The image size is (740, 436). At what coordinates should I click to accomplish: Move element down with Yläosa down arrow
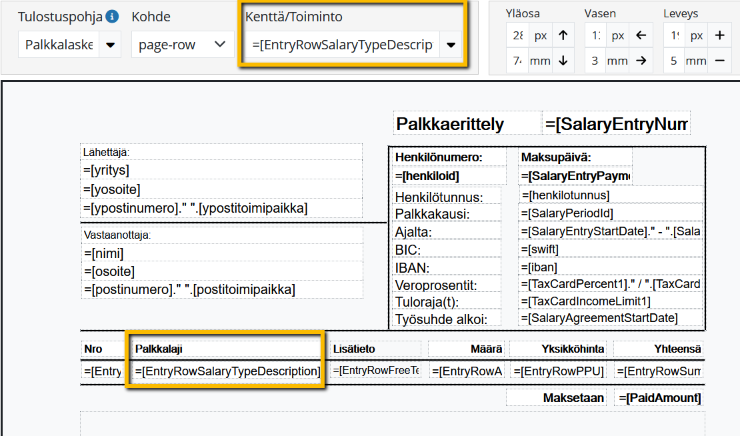click(563, 61)
